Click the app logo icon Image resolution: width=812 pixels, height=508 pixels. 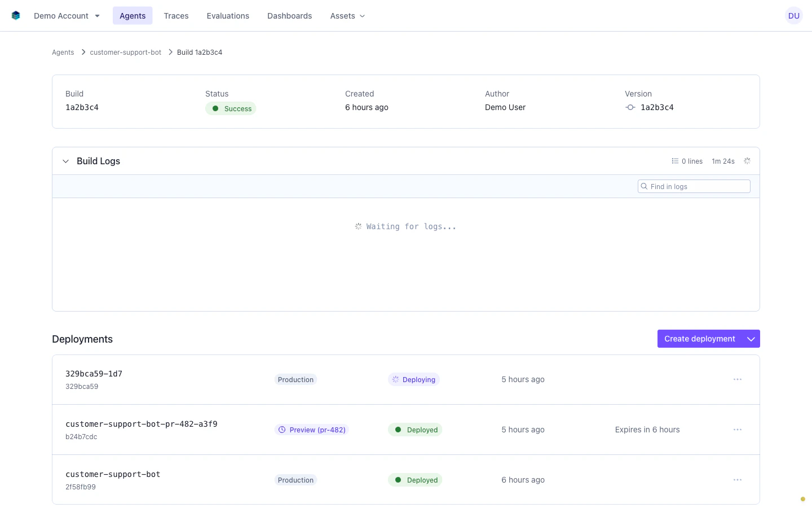[x=16, y=16]
